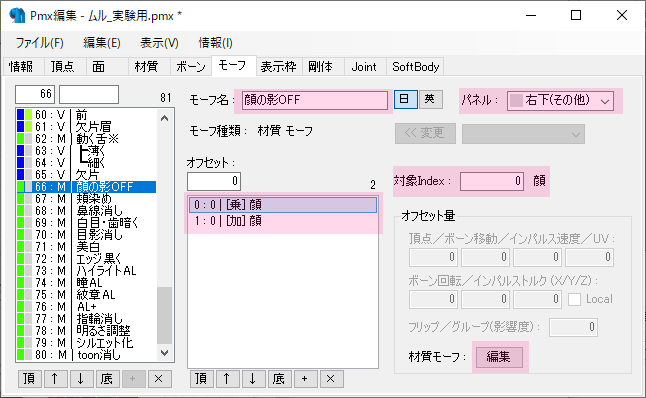
Task: Select morph 79 : M シルエット化
Action: pos(86,342)
